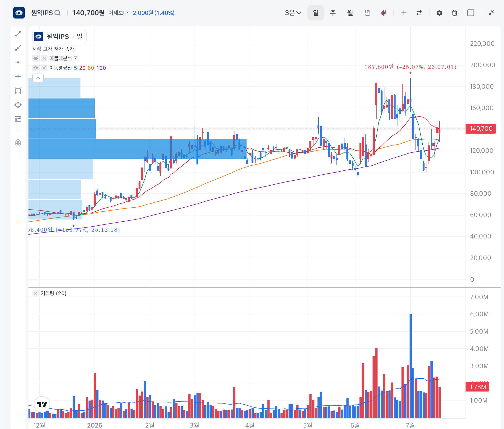Collapse the indicator legend chevron

[x=38, y=78]
